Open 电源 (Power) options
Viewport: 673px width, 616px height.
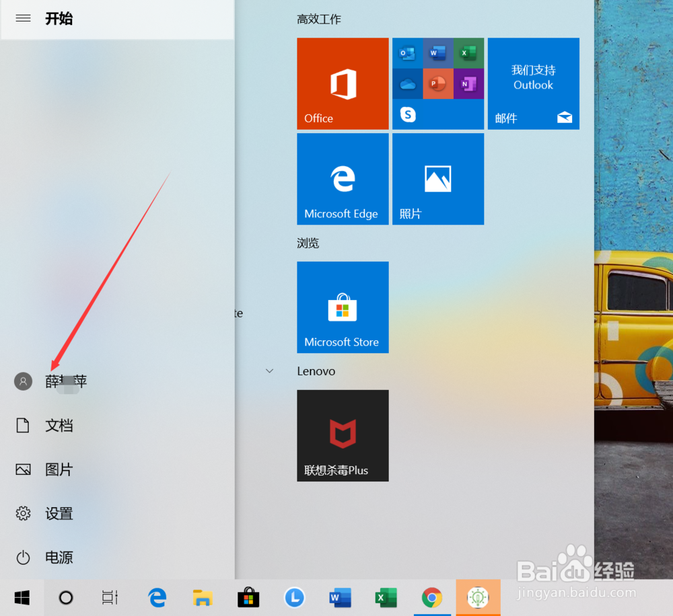pyautogui.click(x=44, y=557)
